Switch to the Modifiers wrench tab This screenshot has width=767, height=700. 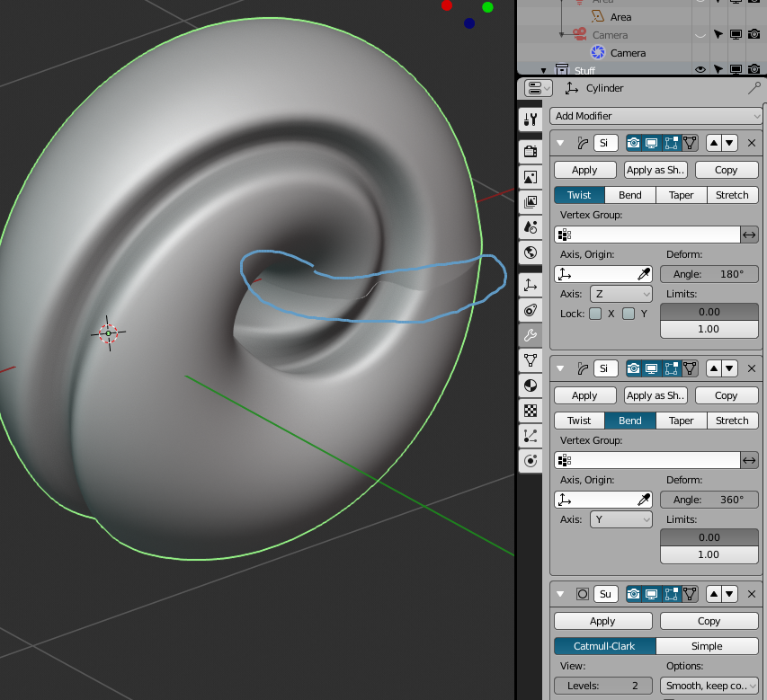531,335
